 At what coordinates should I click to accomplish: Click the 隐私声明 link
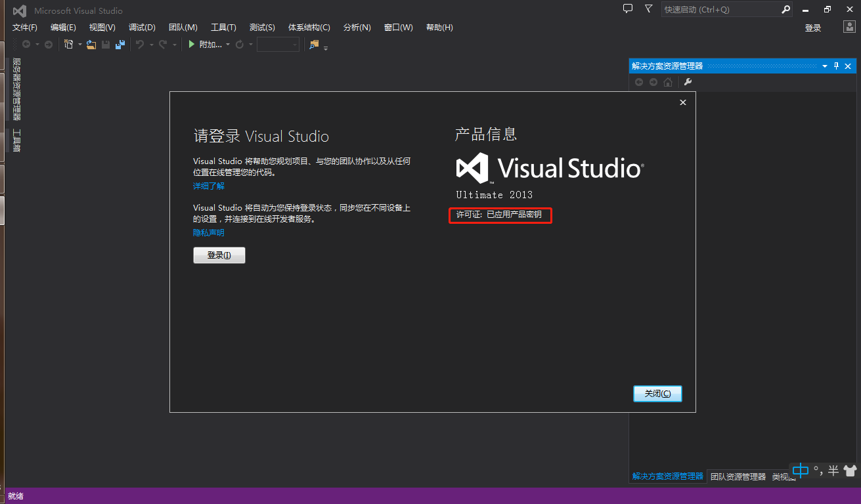[x=209, y=233]
